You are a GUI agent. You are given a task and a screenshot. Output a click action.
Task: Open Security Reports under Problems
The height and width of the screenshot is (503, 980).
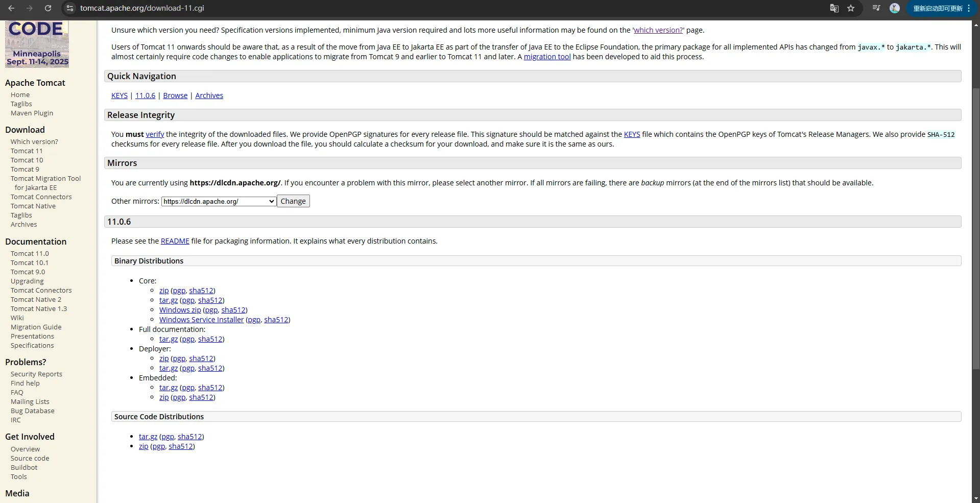pyautogui.click(x=36, y=374)
